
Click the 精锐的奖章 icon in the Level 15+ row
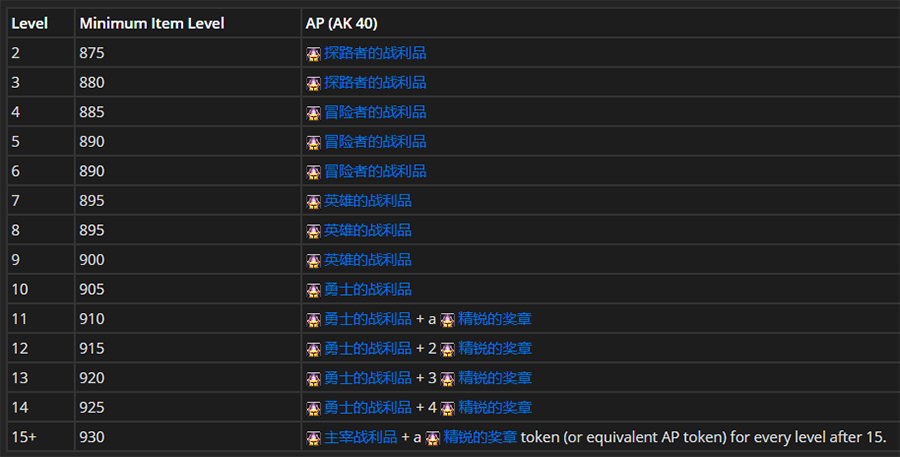433,438
